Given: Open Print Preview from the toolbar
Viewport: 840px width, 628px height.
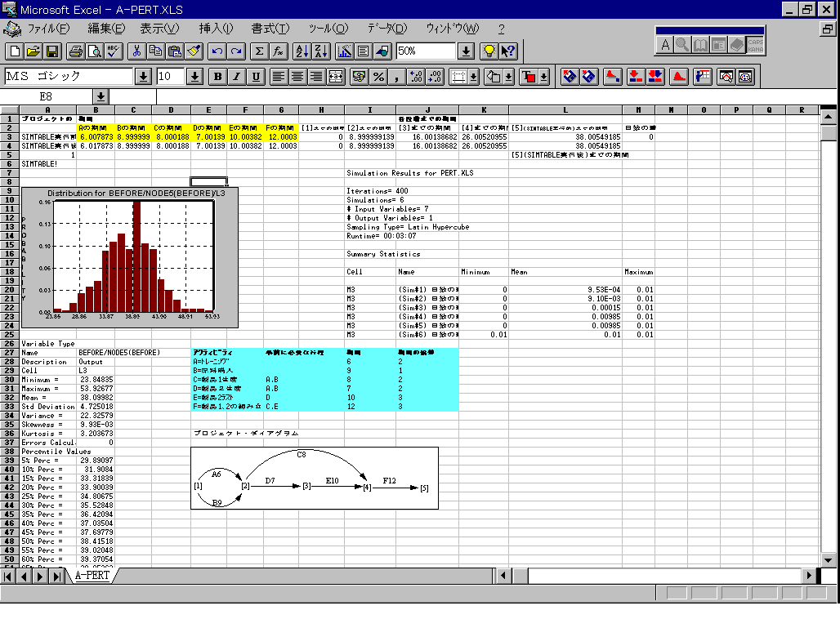Looking at the screenshot, I should tap(95, 51).
